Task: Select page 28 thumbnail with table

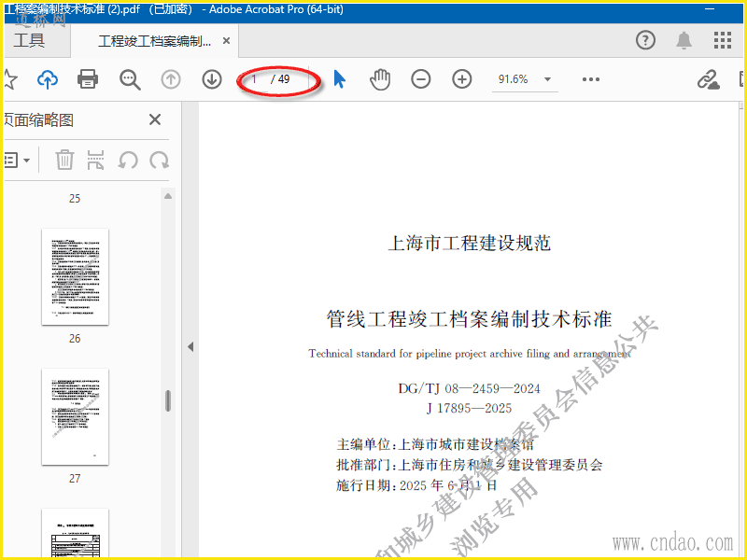Action: coord(75,533)
